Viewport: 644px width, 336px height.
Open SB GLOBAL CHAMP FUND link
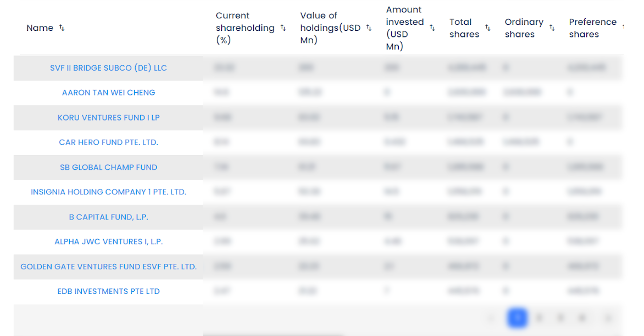click(x=108, y=167)
